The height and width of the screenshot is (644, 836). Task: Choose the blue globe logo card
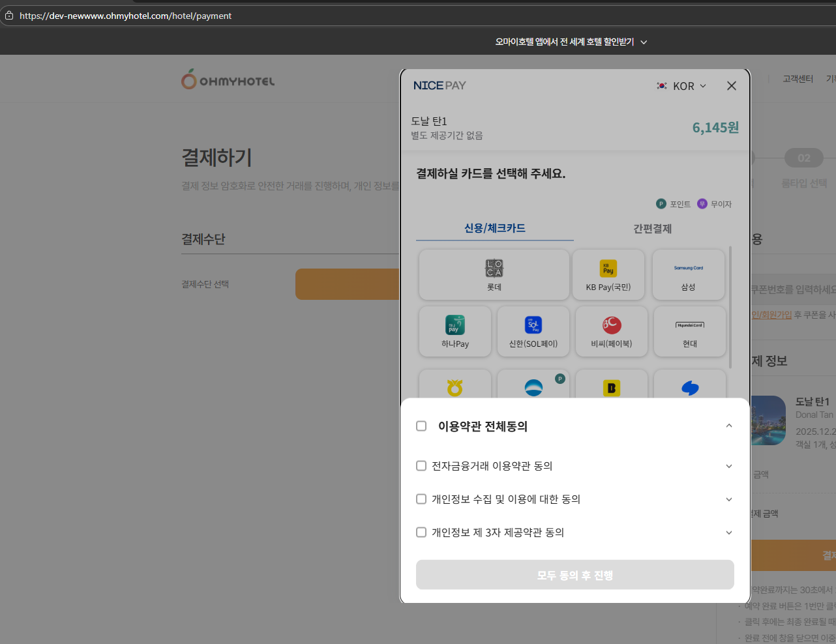(533, 385)
